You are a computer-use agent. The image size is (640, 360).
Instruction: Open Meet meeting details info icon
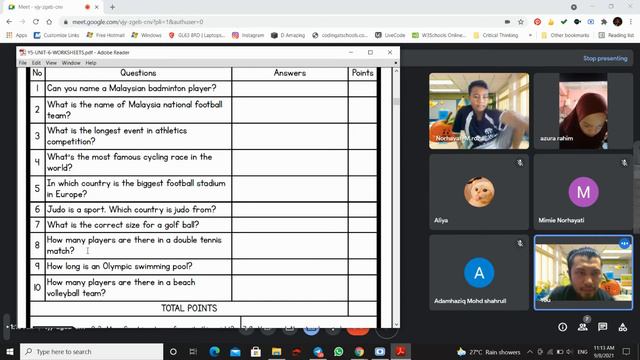click(562, 327)
